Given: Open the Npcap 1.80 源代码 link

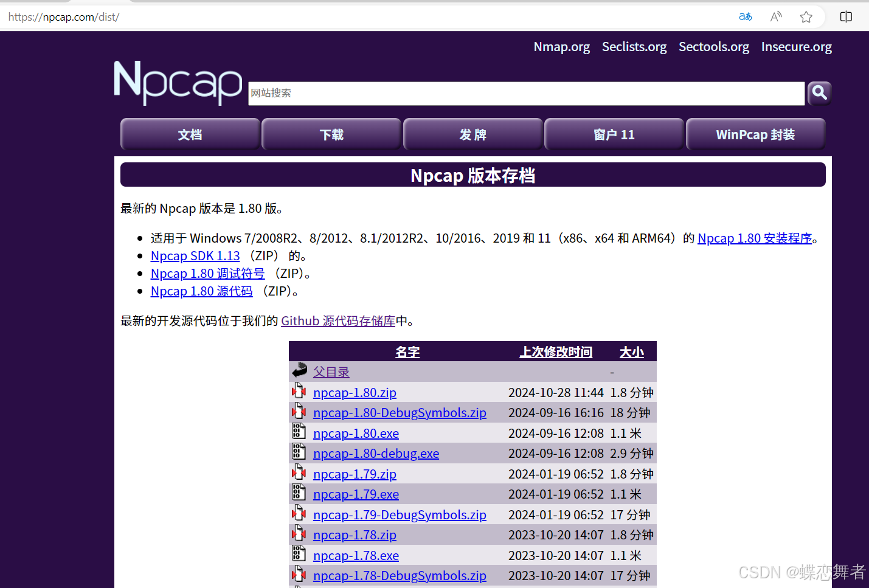Looking at the screenshot, I should [202, 291].
